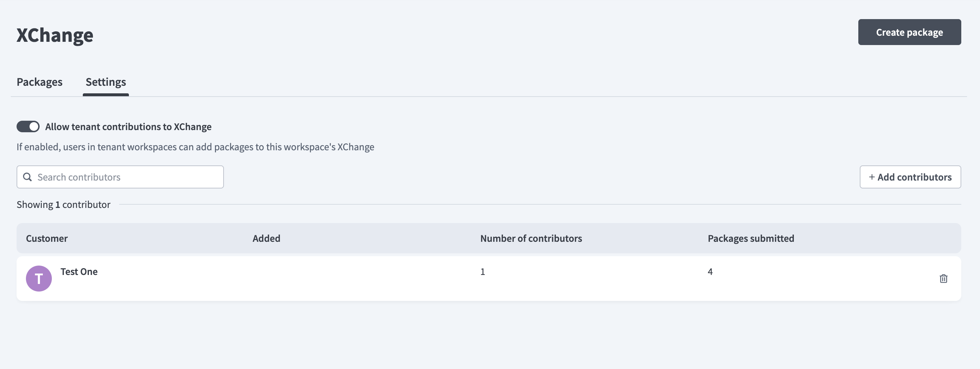This screenshot has height=369, width=980.
Task: Switch to the Packages tab
Action: click(40, 82)
